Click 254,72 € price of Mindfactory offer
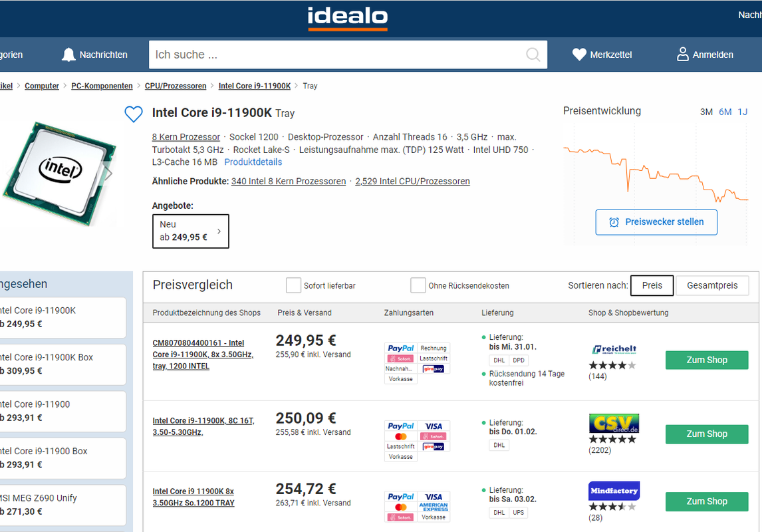 306,489
